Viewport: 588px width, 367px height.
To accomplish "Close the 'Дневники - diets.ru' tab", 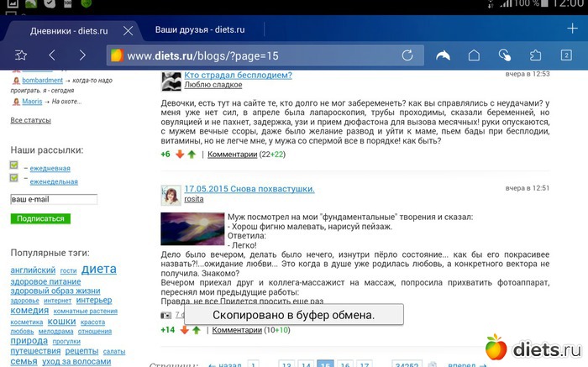I will [128, 31].
